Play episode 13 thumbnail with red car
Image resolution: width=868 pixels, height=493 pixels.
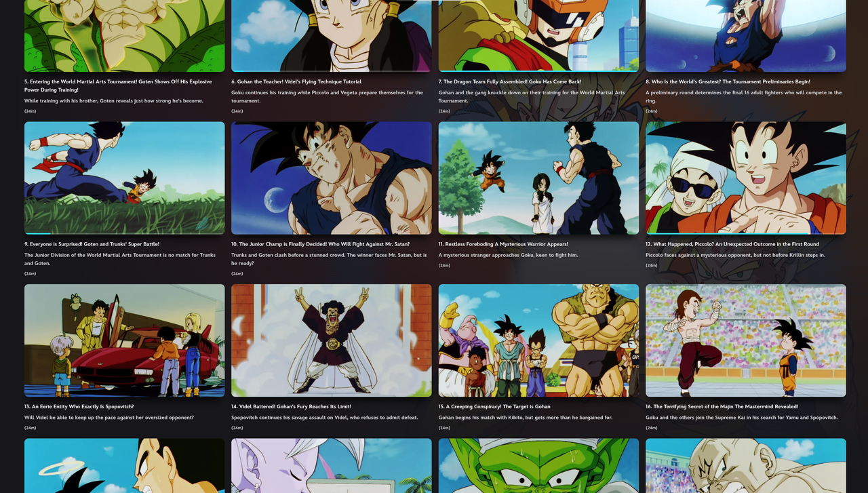[124, 340]
